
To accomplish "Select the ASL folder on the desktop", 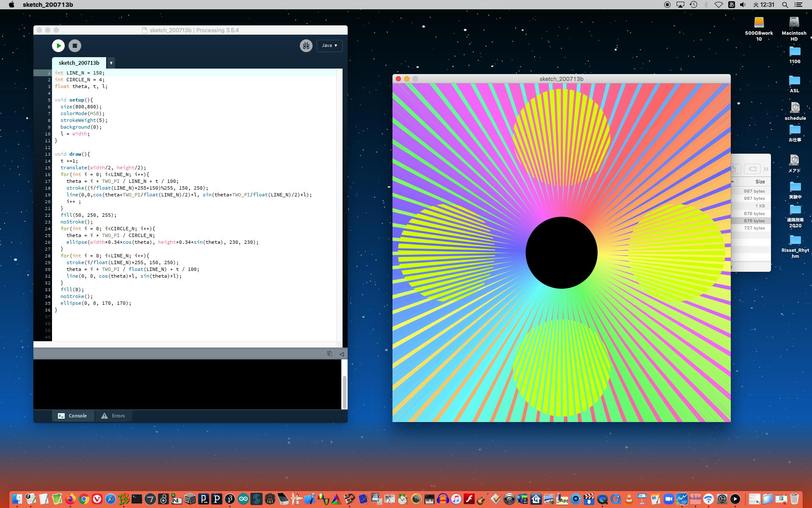I will pos(794,80).
